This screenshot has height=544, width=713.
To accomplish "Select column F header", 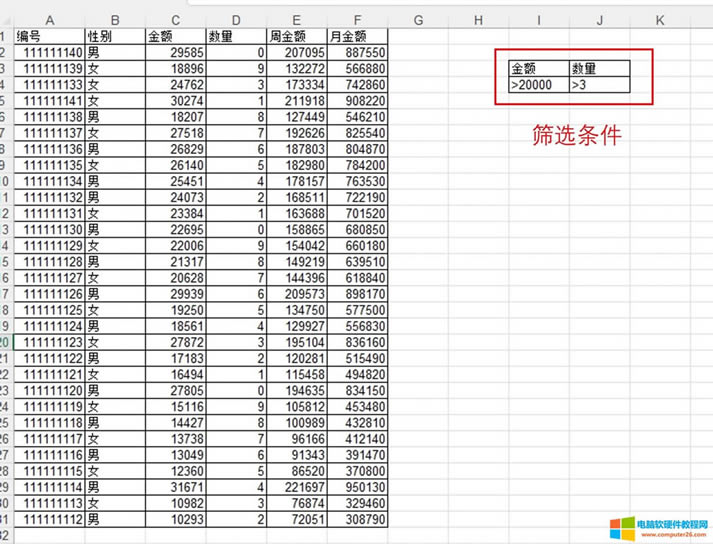I will pyautogui.click(x=357, y=20).
